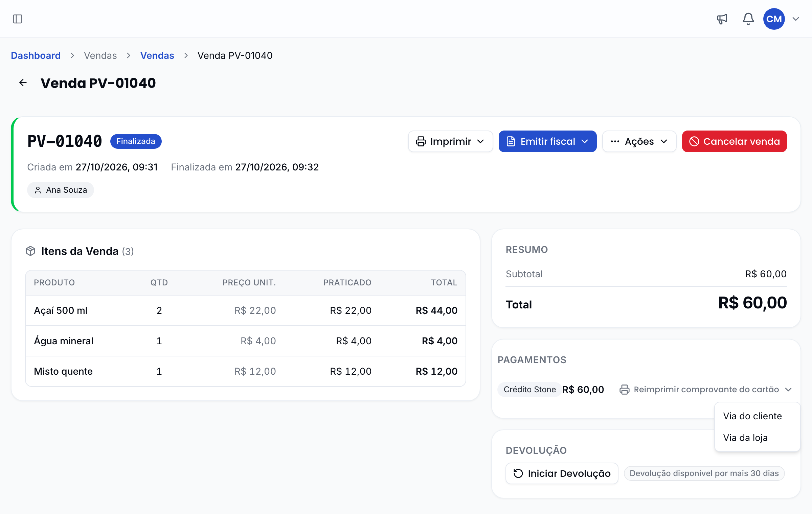
Task: Click Devolução disponível por mais 30 dias
Action: [704, 473]
